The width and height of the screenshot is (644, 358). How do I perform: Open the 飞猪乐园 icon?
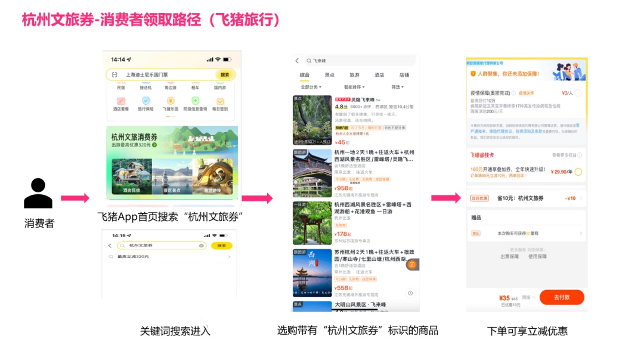(x=171, y=101)
